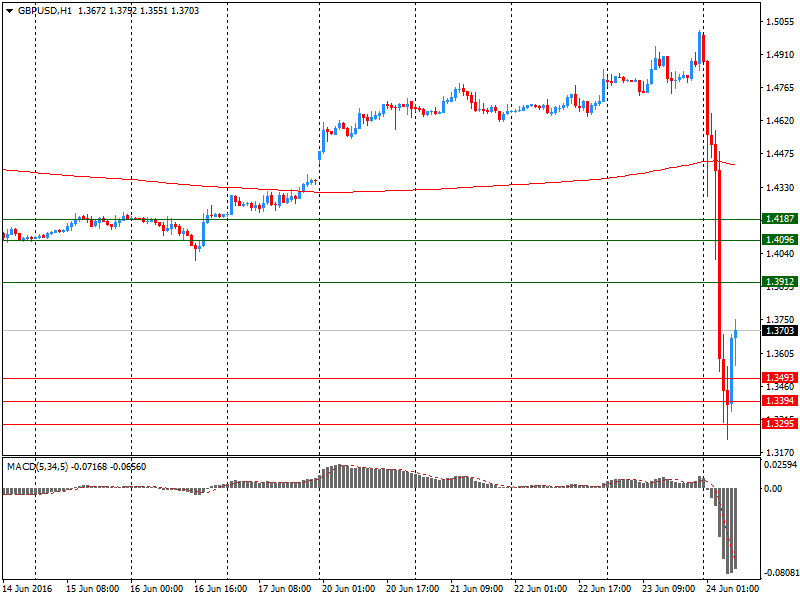Viewport: 800px width, 600px height.
Task: Click the 16 Jun 16:00 time label
Action: click(220, 589)
